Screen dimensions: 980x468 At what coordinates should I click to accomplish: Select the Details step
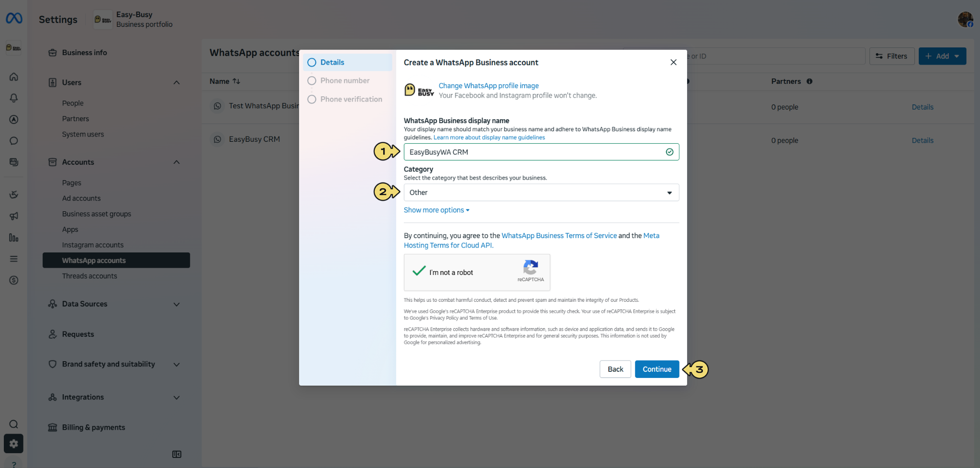[347, 62]
